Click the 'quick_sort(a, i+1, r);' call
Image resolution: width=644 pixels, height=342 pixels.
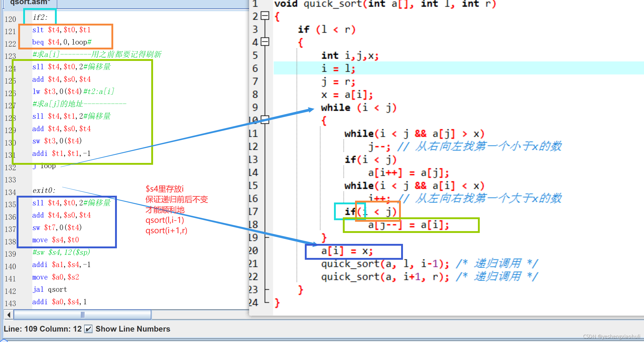coord(385,277)
